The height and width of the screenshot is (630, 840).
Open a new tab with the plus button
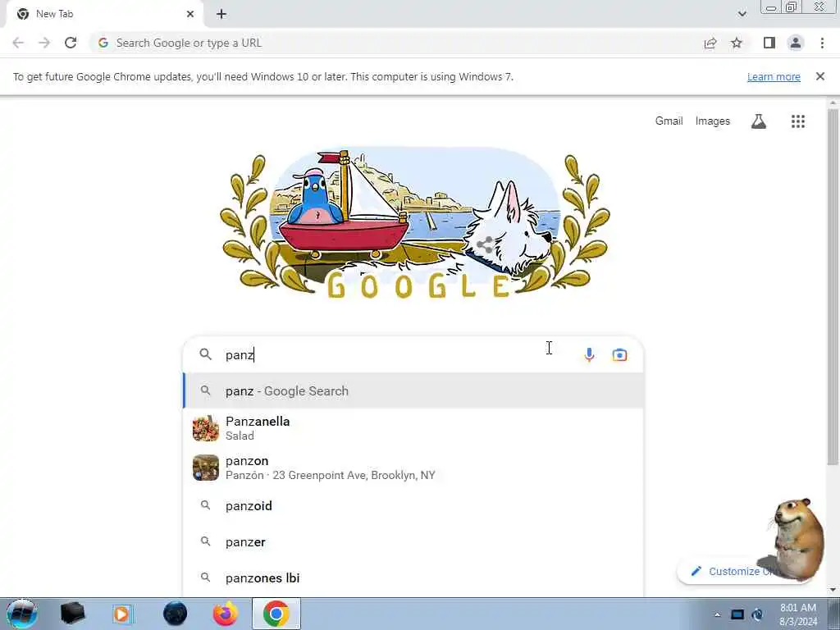[221, 14]
